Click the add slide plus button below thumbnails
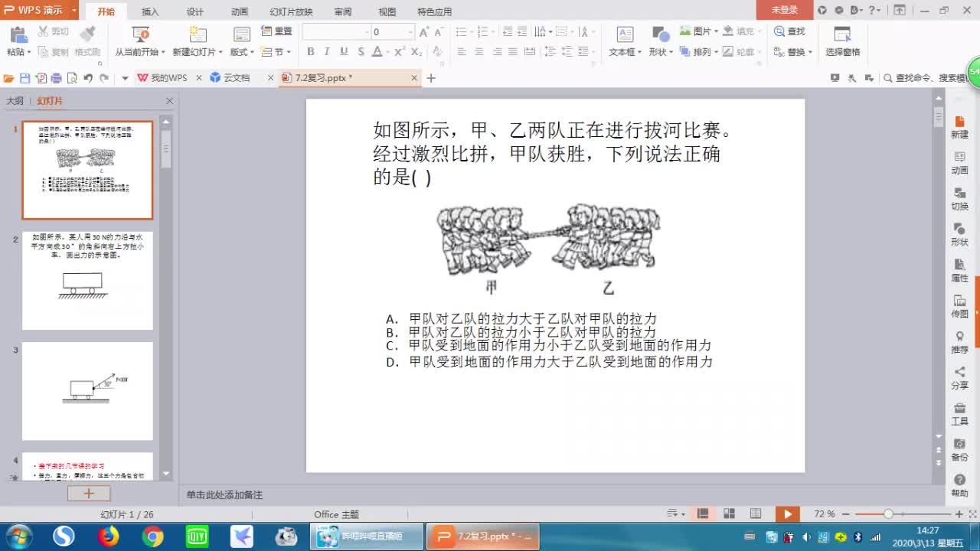 [88, 494]
